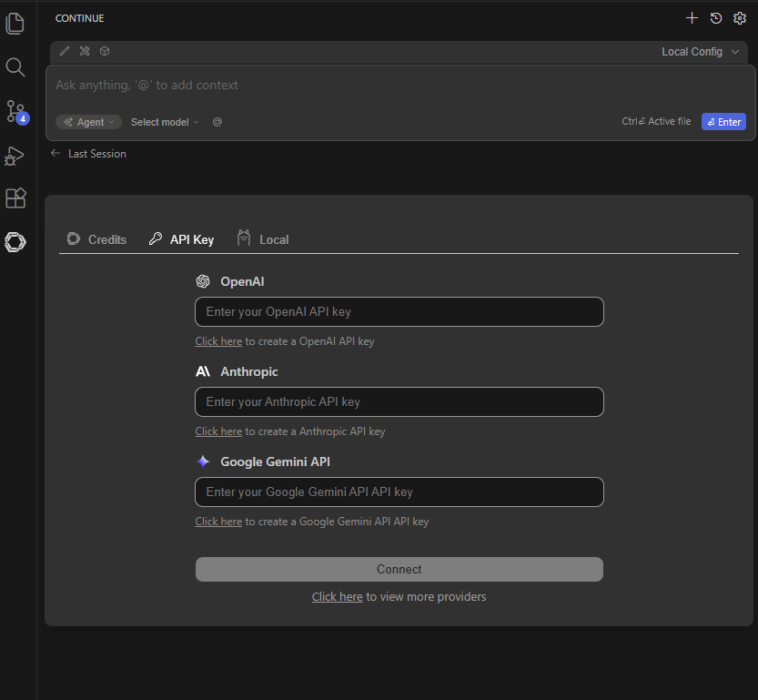Switch to the Local tab
Image resolution: width=758 pixels, height=700 pixels.
click(263, 238)
